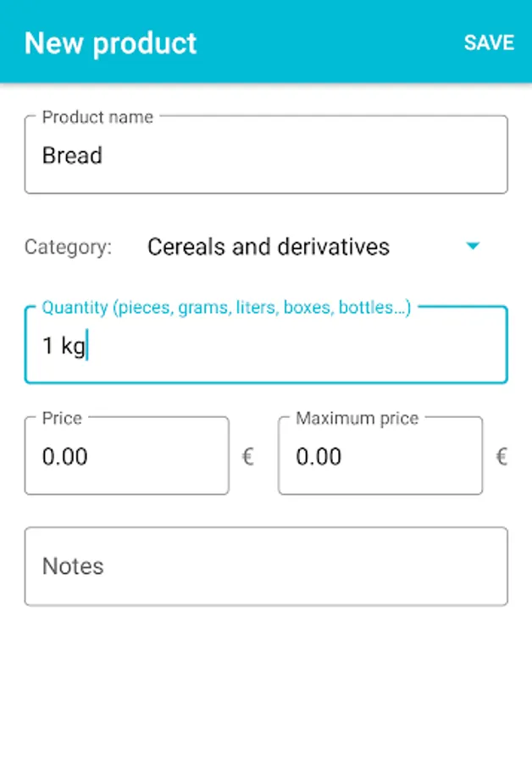
Task: Tap the Quantity hint label text
Action: tap(226, 308)
